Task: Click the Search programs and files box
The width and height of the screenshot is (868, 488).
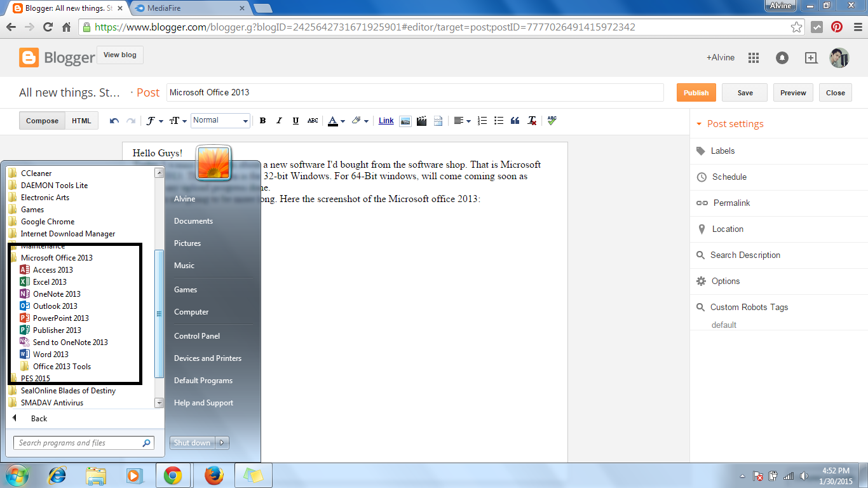Action: pyautogui.click(x=83, y=443)
